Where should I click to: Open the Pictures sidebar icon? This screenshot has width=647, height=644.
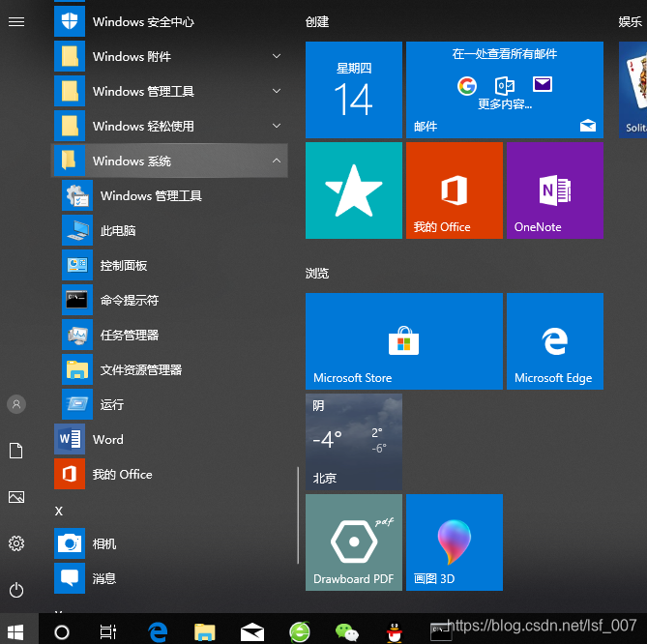(16, 497)
